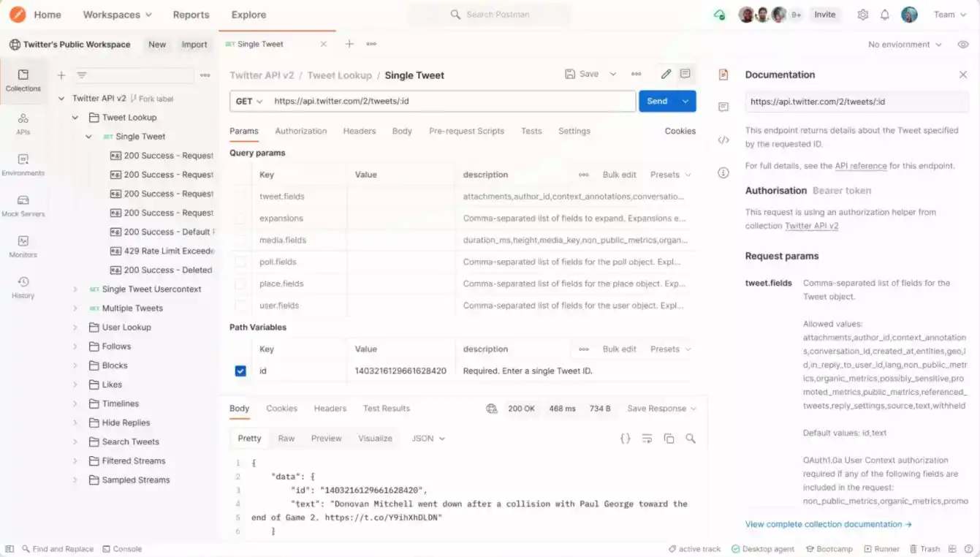Open the comments icon in right rail
Screen dimensions: 980x557
click(723, 107)
